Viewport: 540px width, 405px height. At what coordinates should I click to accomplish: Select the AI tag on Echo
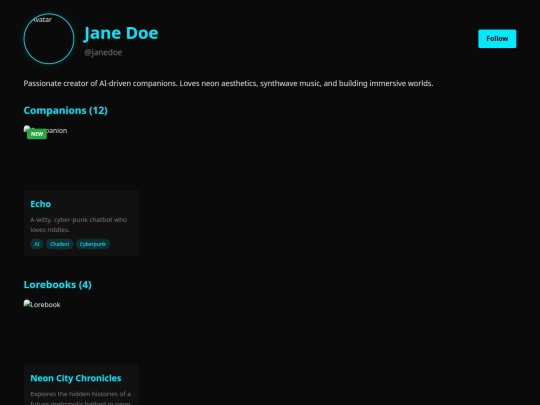[x=37, y=244]
